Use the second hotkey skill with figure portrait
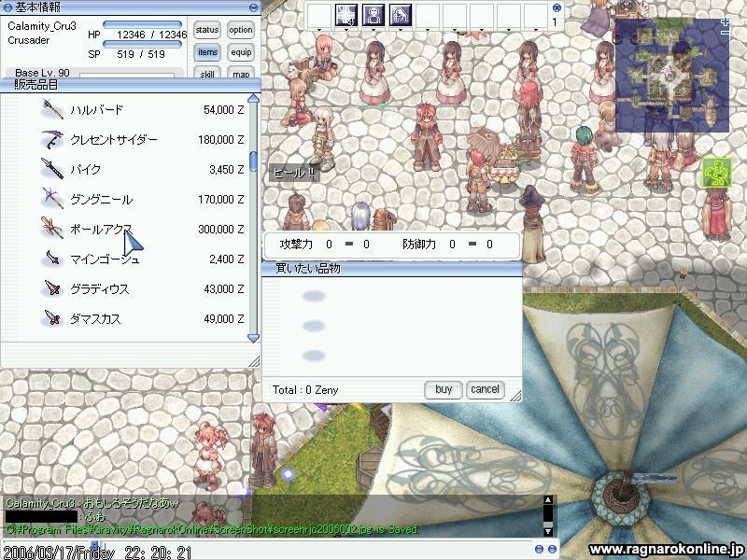747x560 pixels. (x=373, y=15)
